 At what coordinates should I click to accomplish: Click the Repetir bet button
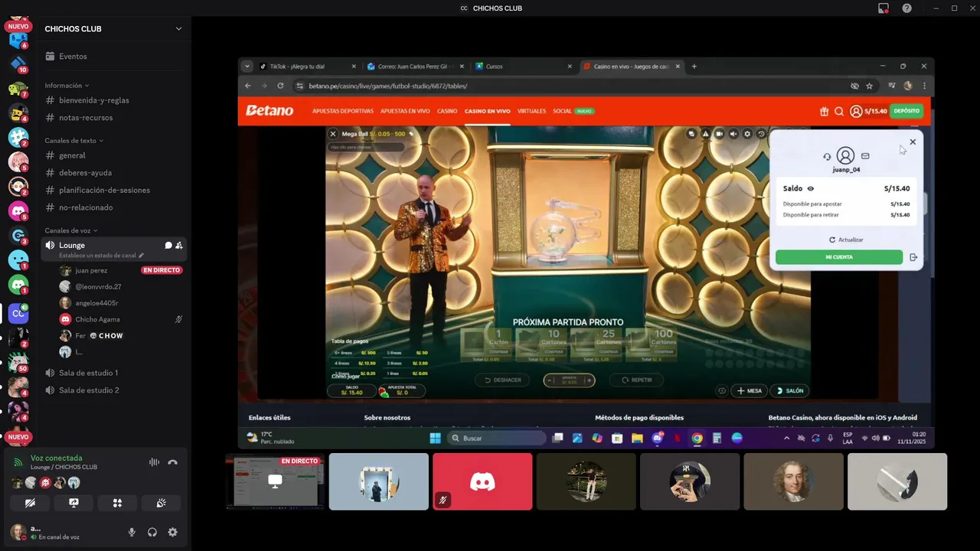[x=636, y=380]
